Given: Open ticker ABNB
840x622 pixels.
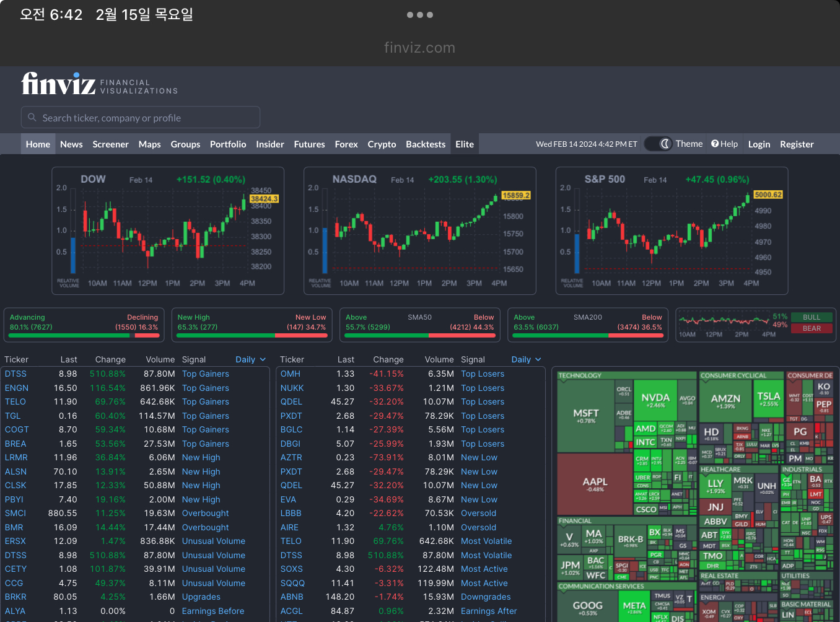Looking at the screenshot, I should (x=292, y=597).
